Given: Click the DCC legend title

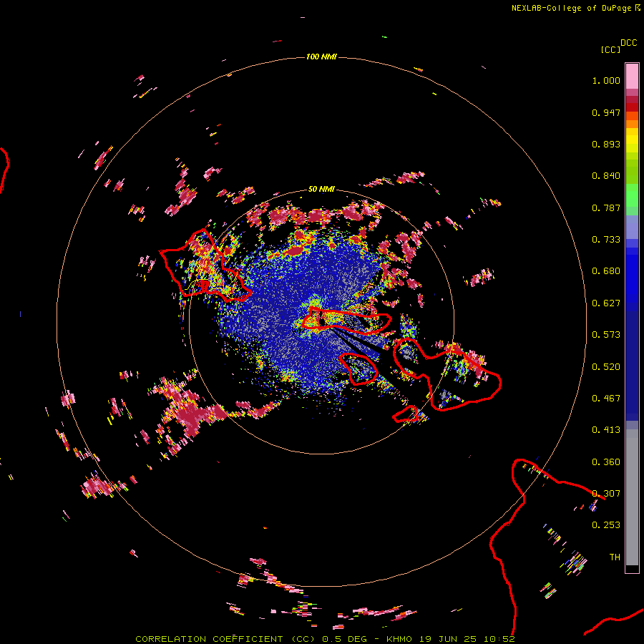Looking at the screenshot, I should (628, 43).
